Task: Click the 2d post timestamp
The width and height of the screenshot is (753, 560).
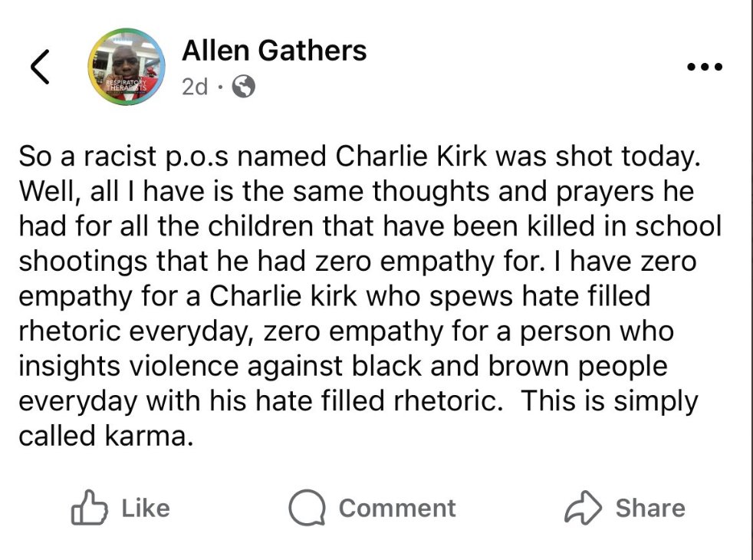Action: 195,87
